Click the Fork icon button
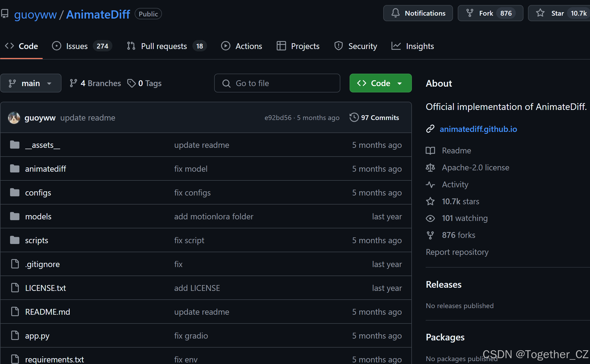 (x=470, y=13)
